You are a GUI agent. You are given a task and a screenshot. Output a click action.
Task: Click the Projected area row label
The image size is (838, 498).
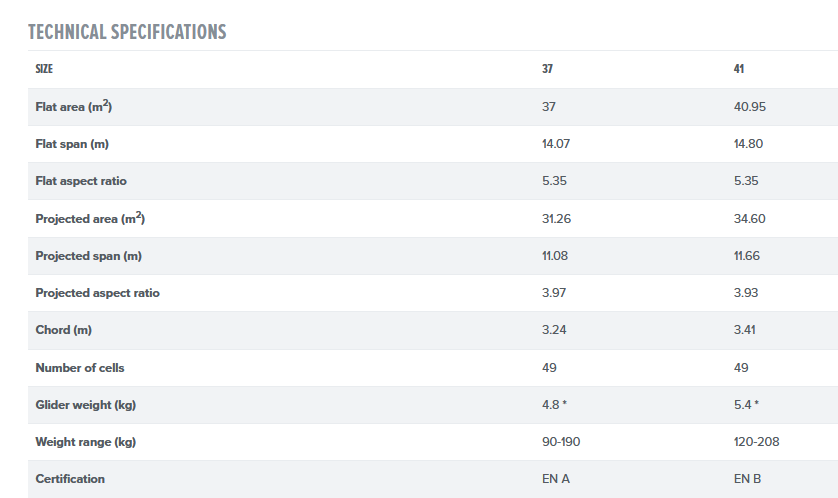(97, 218)
